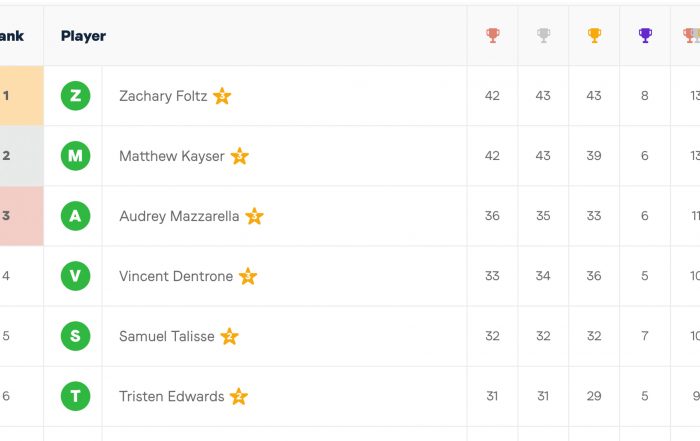Click Samuel Talisse's green S avatar
Image resolution: width=700 pixels, height=441 pixels.
(75, 336)
